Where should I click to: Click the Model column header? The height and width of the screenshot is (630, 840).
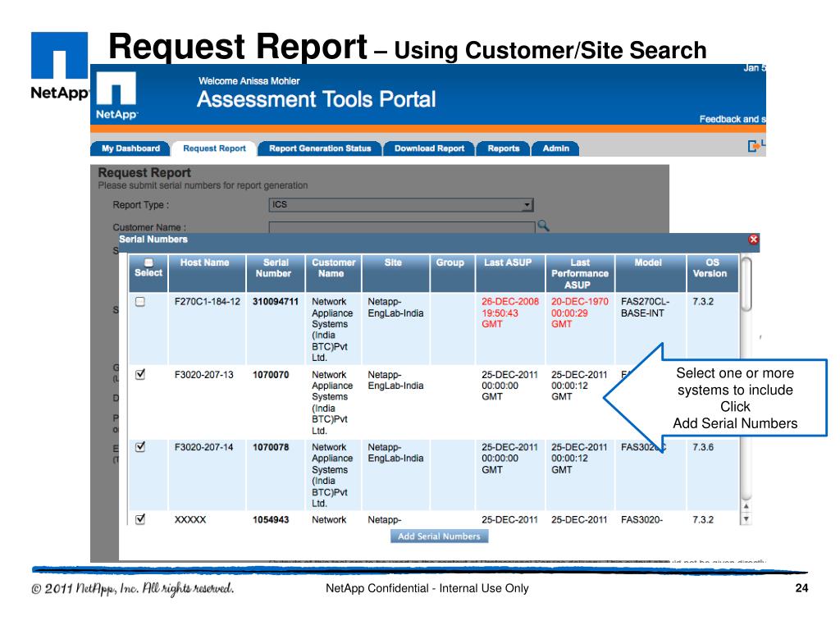(651, 273)
